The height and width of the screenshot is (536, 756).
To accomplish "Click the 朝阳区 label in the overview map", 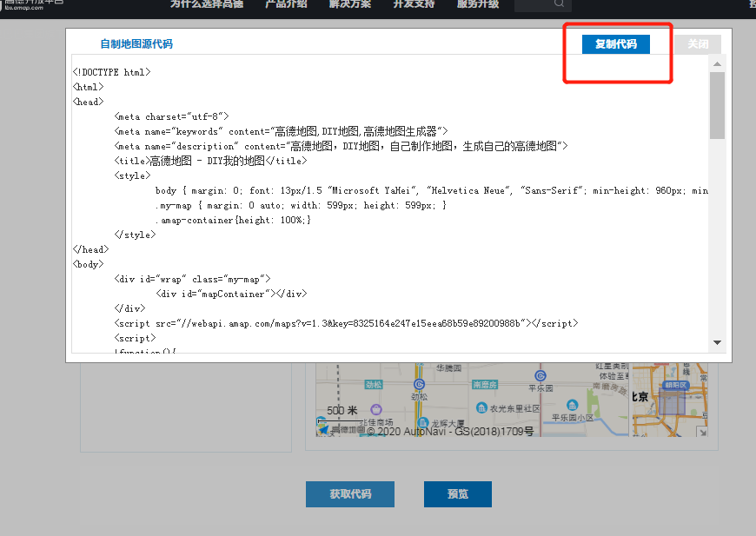I will (676, 385).
